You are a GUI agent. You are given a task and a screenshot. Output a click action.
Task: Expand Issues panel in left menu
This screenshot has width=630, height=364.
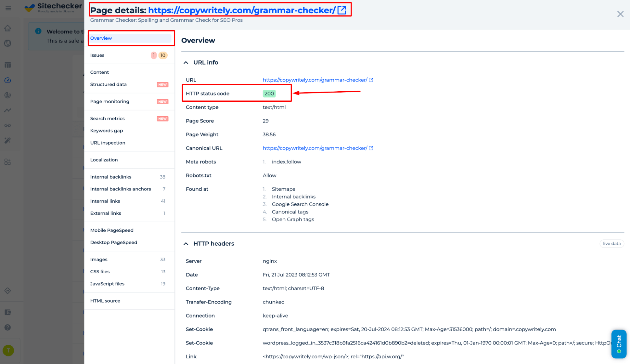pyautogui.click(x=98, y=55)
